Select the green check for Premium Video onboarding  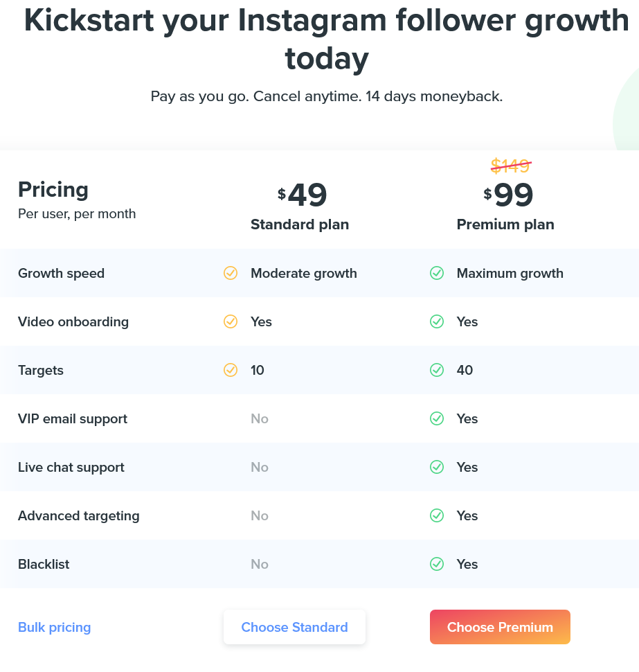click(x=437, y=321)
